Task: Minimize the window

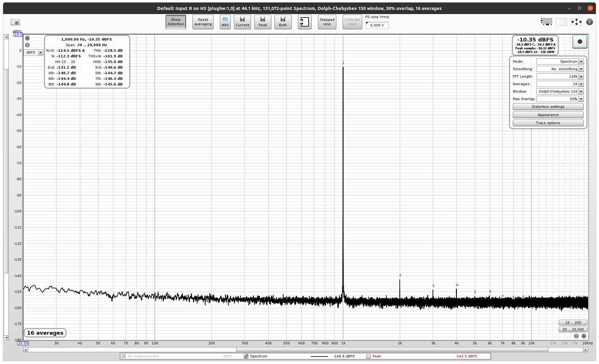Action: [569, 8]
